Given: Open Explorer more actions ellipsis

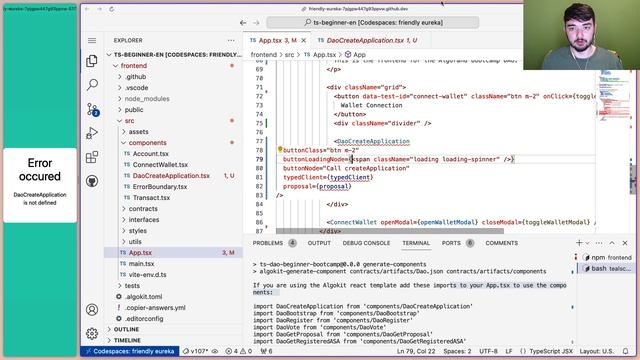Looking at the screenshot, I should click(x=231, y=40).
